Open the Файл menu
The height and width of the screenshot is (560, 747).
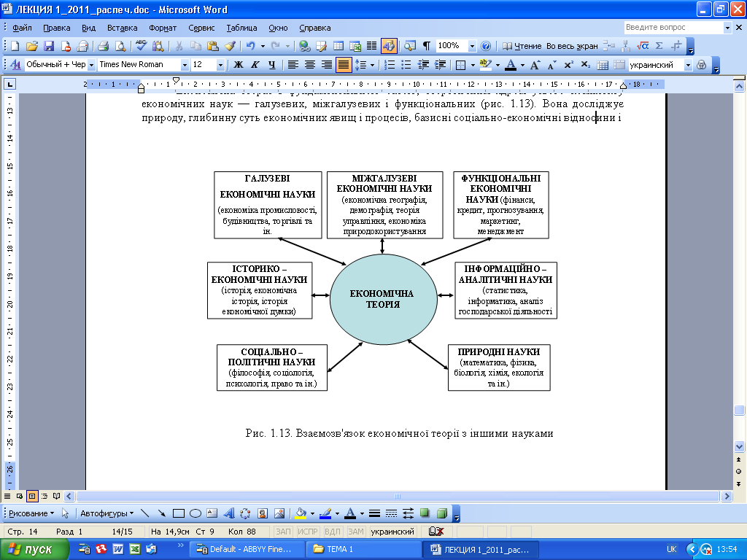22,28
